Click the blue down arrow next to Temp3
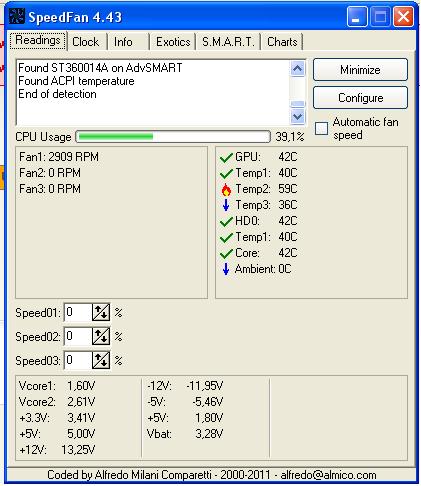 coord(226,205)
